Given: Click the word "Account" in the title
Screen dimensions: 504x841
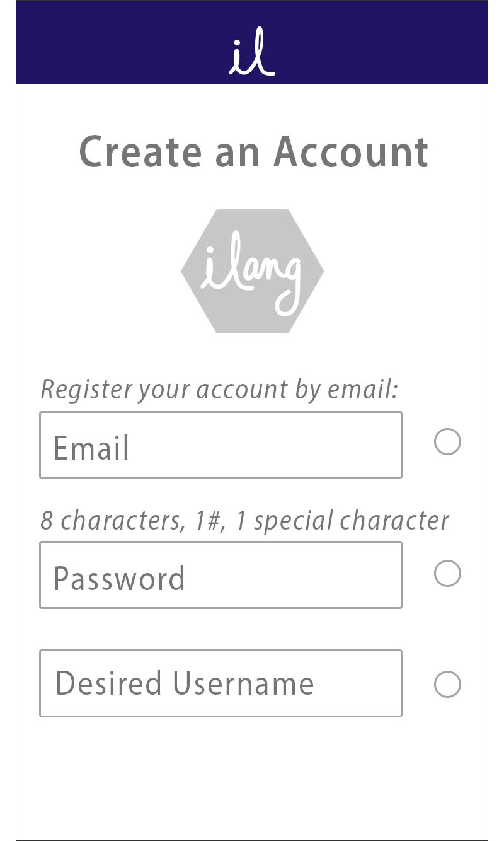Looking at the screenshot, I should pos(351,151).
